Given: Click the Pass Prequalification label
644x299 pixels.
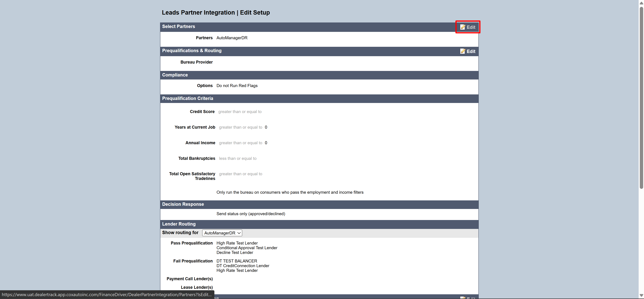Looking at the screenshot, I should 192,243.
